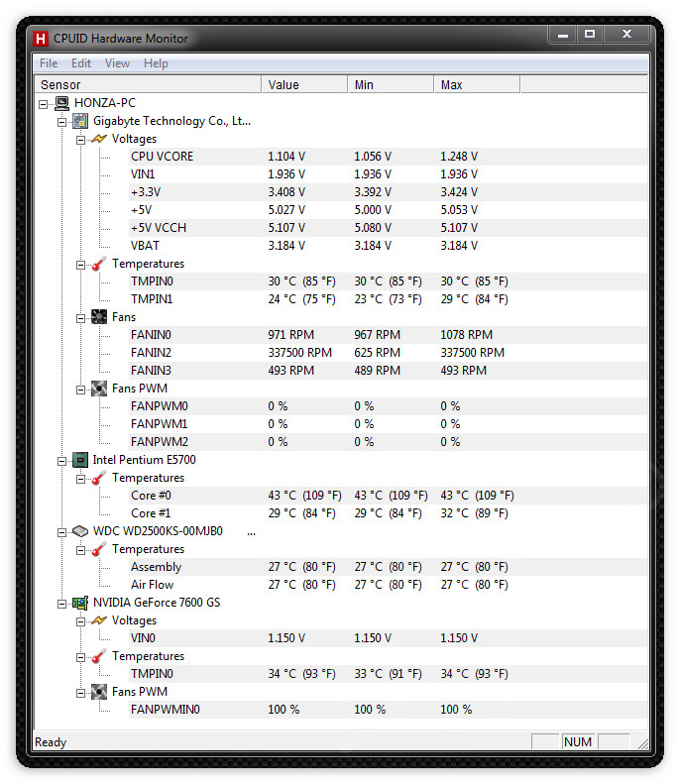Click the Gigabyte Fans PWM fan icon
The width and height of the screenshot is (680, 784).
[x=99, y=389]
